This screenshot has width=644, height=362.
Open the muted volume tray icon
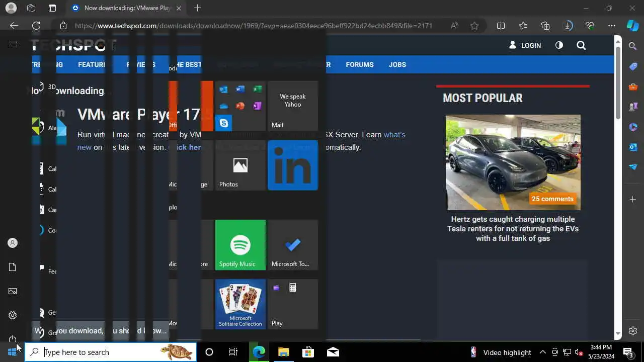click(x=579, y=352)
